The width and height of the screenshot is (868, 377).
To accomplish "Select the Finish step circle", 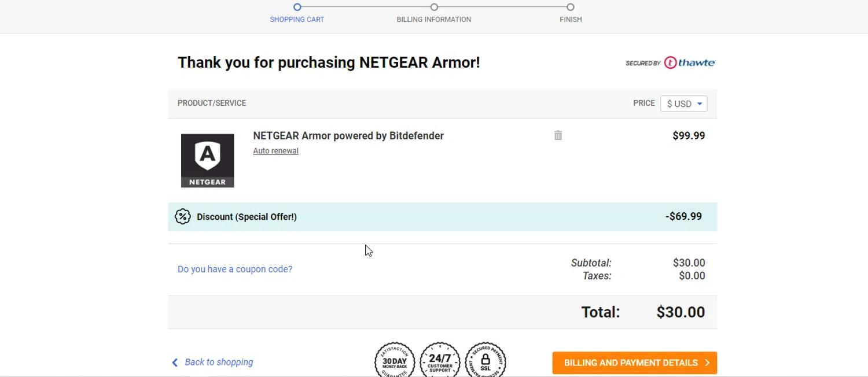I will 571,7.
